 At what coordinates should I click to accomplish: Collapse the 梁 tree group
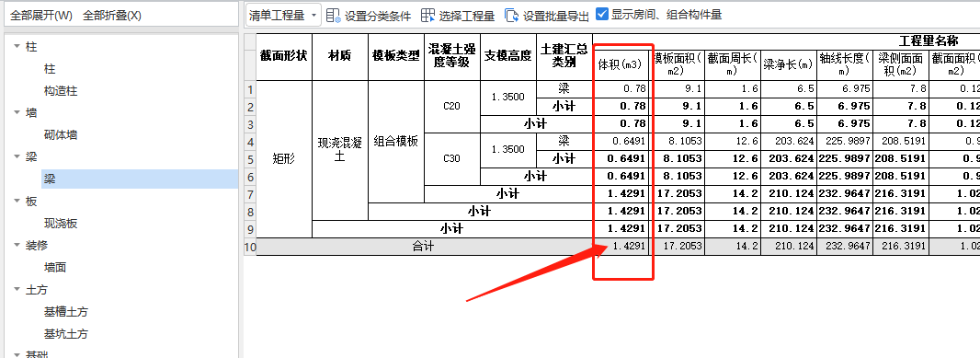(17, 157)
